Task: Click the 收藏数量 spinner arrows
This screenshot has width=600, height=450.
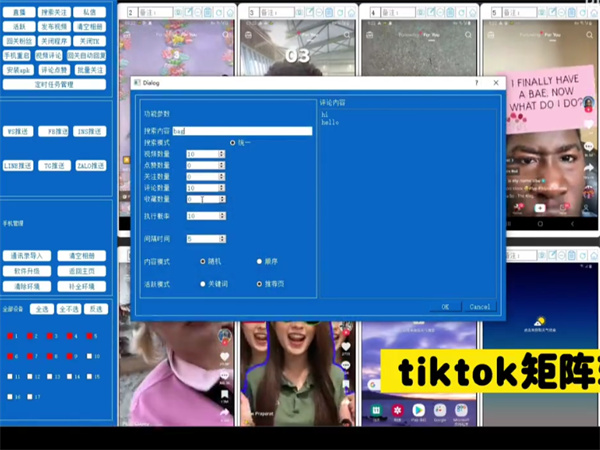Action: click(222, 199)
